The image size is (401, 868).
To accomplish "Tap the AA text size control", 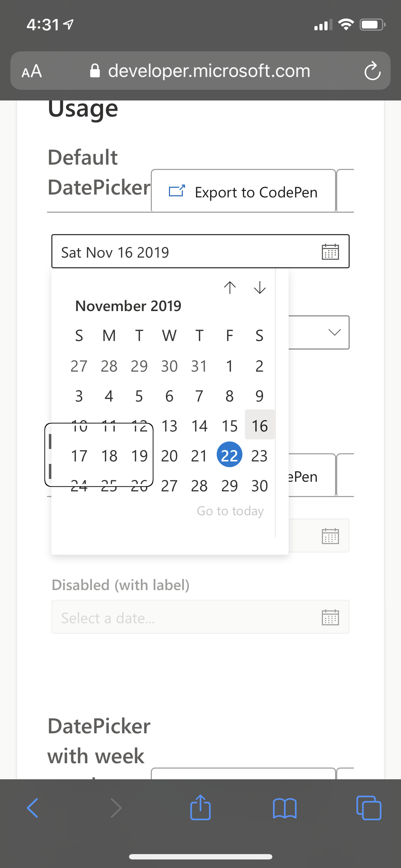I will (x=31, y=71).
